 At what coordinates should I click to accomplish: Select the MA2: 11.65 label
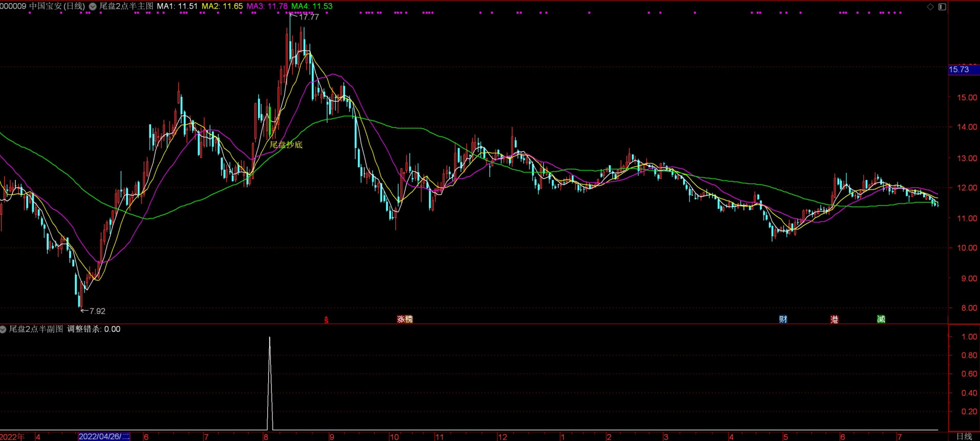point(222,6)
